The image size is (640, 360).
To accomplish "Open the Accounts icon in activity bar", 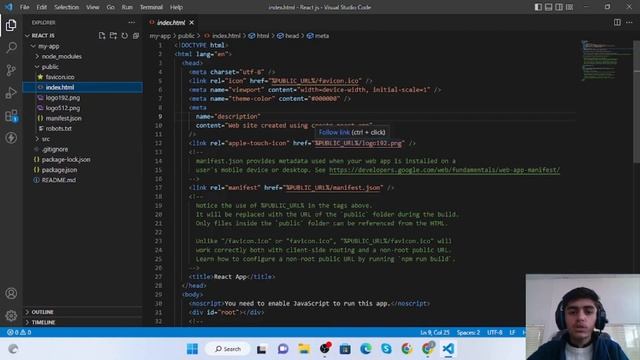I will tap(11, 293).
